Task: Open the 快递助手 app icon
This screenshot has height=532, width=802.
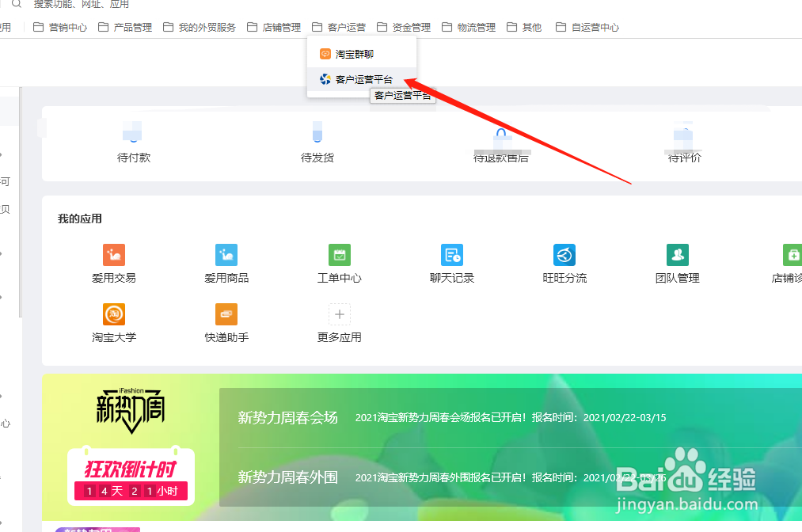Action: 226,314
